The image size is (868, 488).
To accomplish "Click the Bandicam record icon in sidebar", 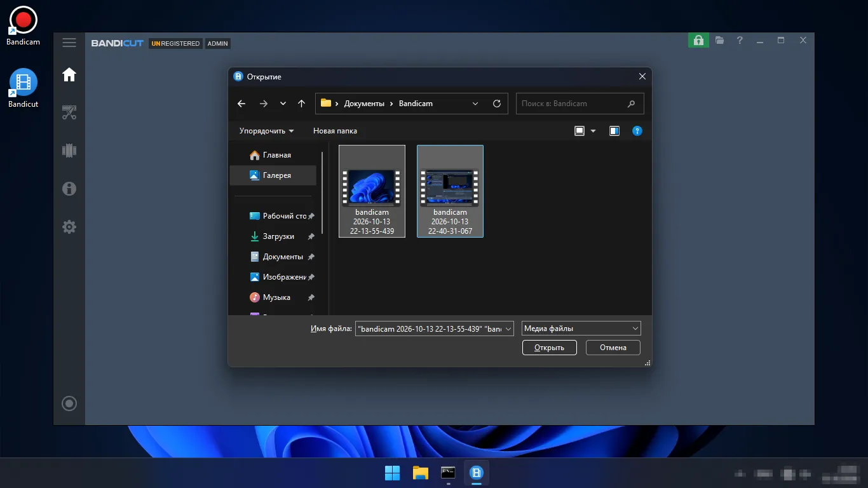I will pos(69,403).
